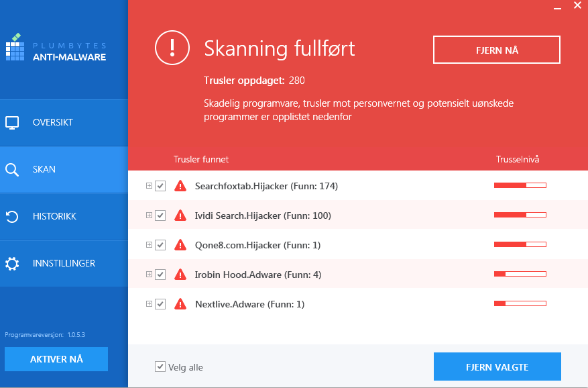This screenshot has width=588, height=388.
Task: Select the Qone8.com.Hijacker (Funn: 1) text
Action: coord(257,245)
